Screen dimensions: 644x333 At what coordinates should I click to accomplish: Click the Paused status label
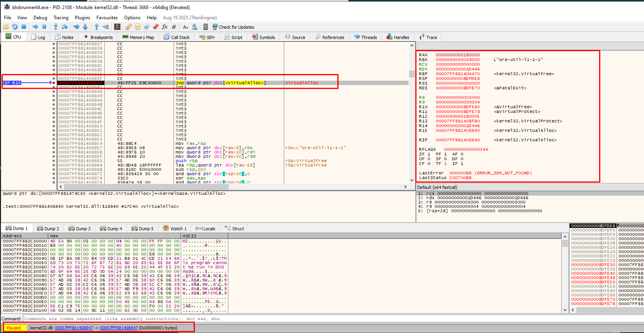point(14,328)
